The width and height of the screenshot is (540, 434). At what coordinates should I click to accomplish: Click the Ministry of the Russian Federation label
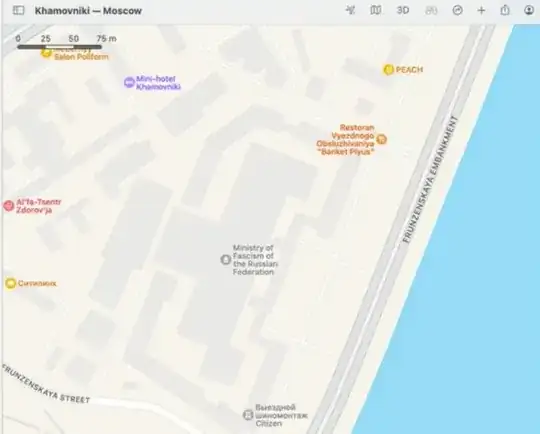255,260
